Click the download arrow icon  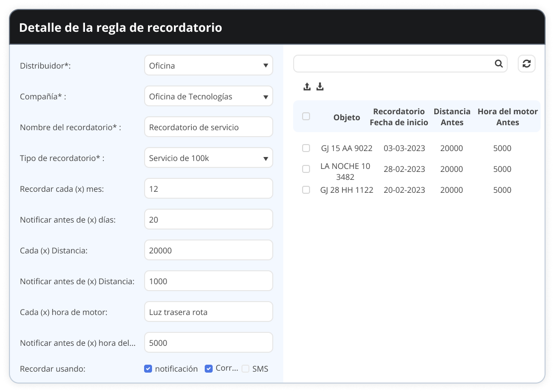[x=320, y=87]
